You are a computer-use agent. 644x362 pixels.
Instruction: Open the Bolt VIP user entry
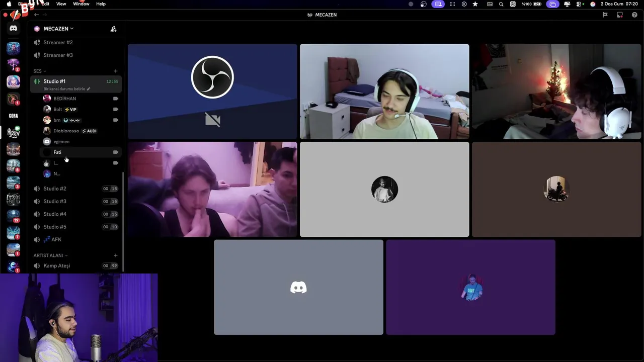coord(80,109)
